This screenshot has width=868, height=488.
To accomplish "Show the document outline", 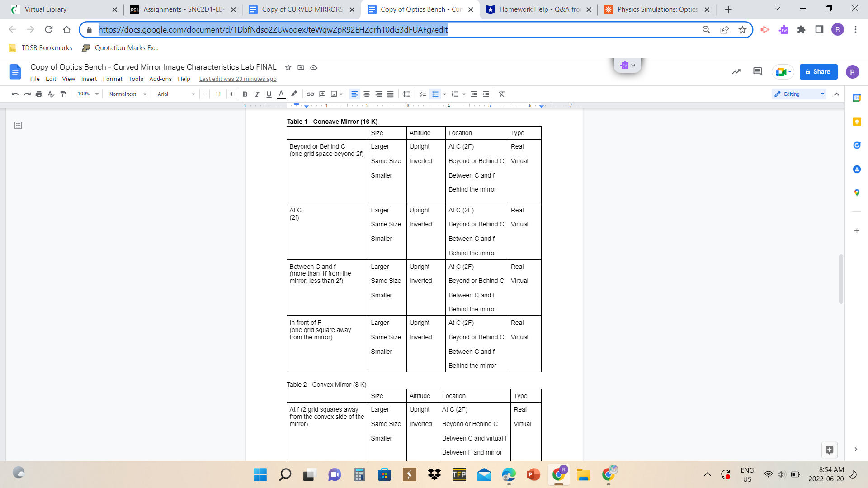I will click(18, 126).
